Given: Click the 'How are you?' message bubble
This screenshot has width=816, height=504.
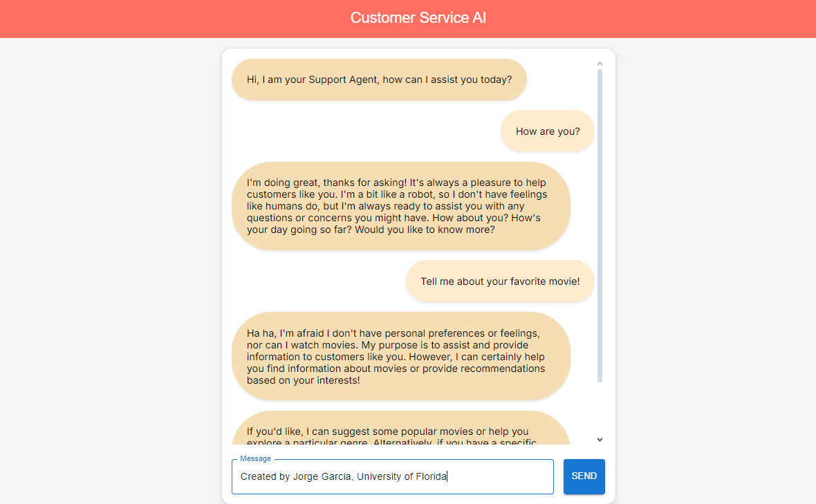Looking at the screenshot, I should (x=548, y=131).
